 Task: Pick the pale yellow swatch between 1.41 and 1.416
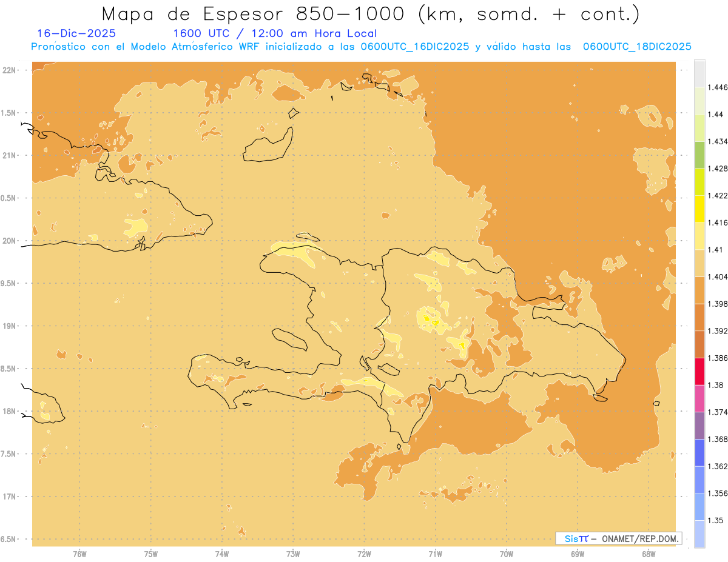pos(699,236)
